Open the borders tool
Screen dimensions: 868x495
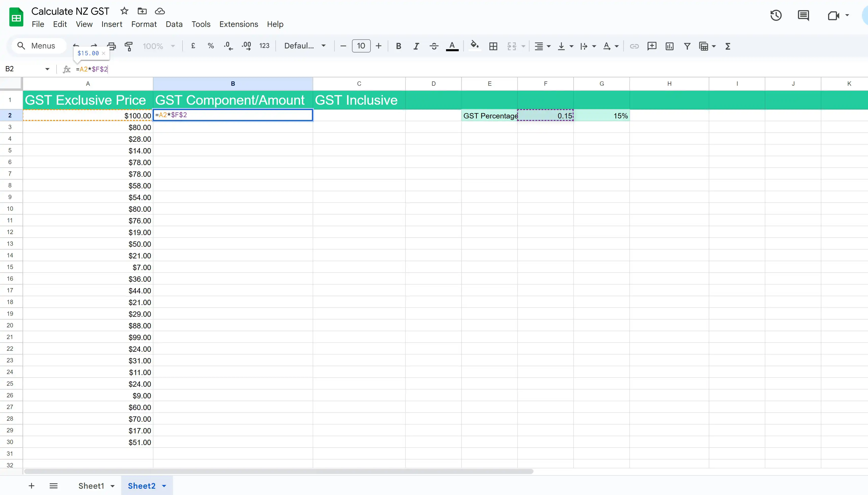pyautogui.click(x=493, y=46)
